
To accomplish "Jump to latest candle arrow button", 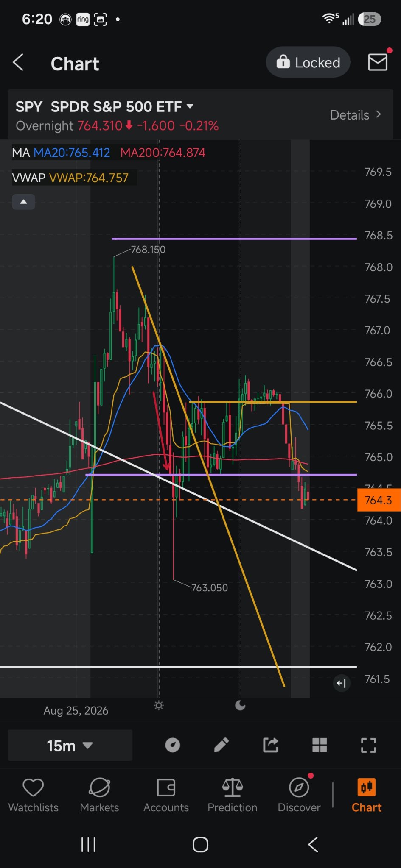I will point(342,683).
